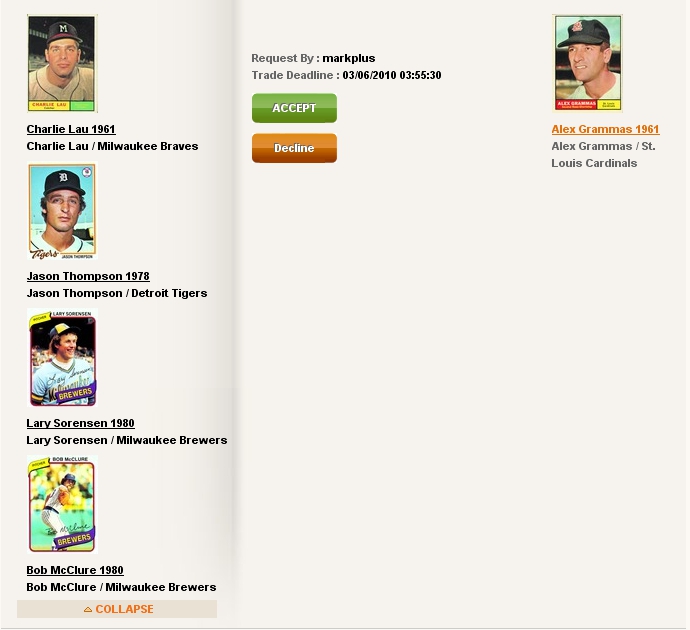
Task: Click the ACCEPT trade button
Action: tap(294, 108)
